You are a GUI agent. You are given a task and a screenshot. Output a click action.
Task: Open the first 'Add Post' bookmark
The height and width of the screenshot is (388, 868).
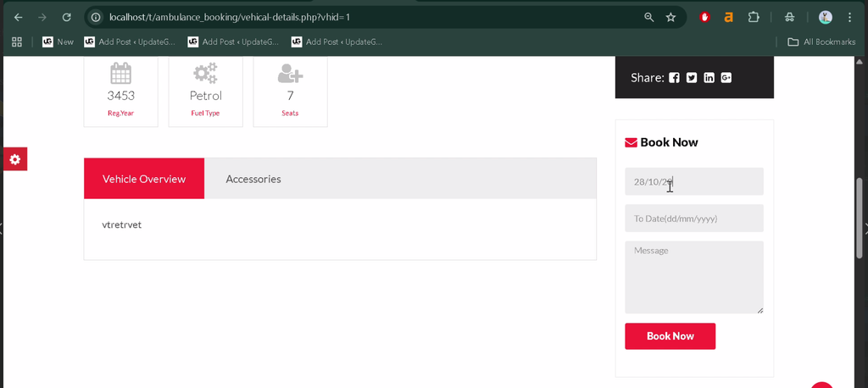(x=130, y=42)
